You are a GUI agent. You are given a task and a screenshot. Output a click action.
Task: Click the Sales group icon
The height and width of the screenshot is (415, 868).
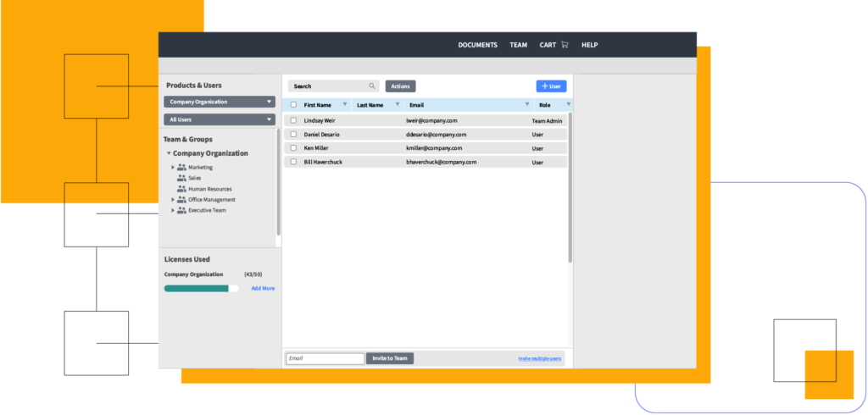(181, 179)
